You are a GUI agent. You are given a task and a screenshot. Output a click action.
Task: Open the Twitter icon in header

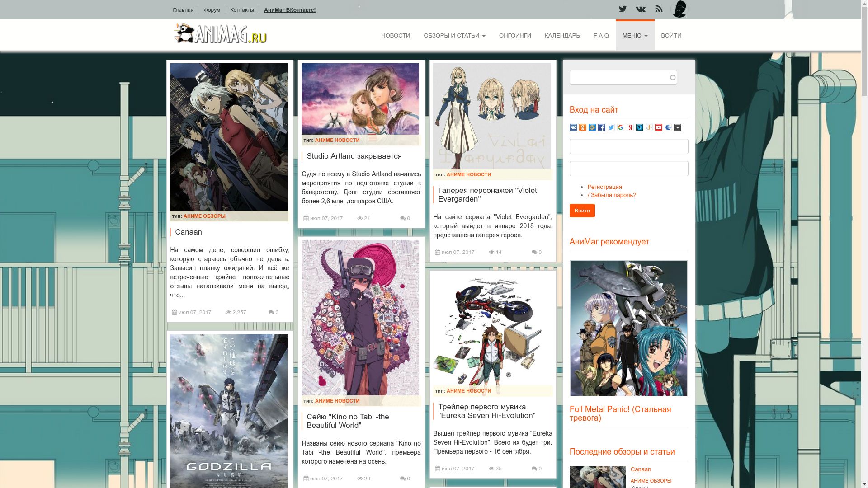point(623,9)
